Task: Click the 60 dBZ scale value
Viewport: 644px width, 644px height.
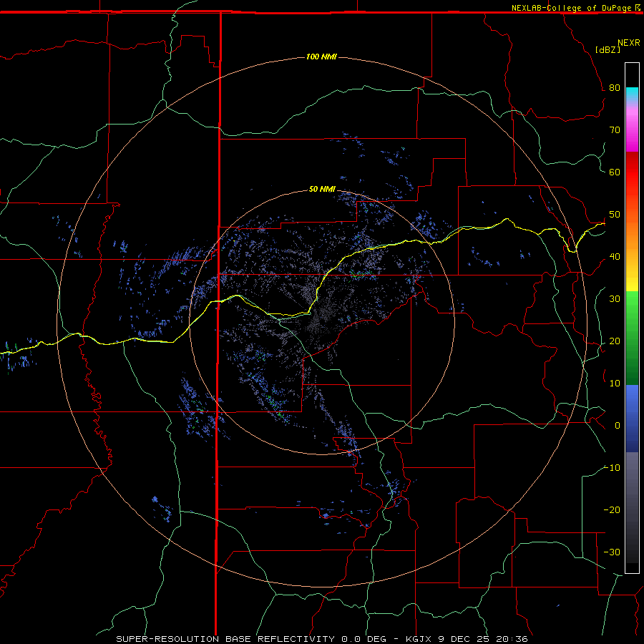Action: click(x=615, y=172)
